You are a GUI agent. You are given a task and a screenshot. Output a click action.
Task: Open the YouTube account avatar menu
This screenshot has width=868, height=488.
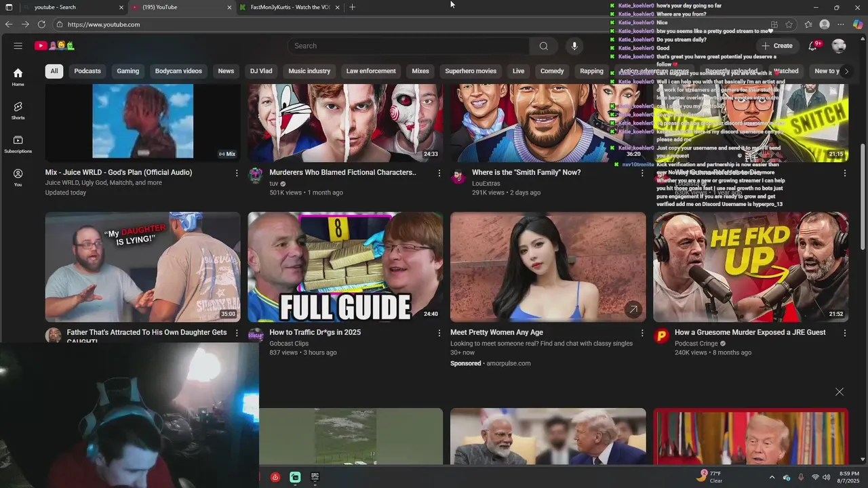click(839, 46)
